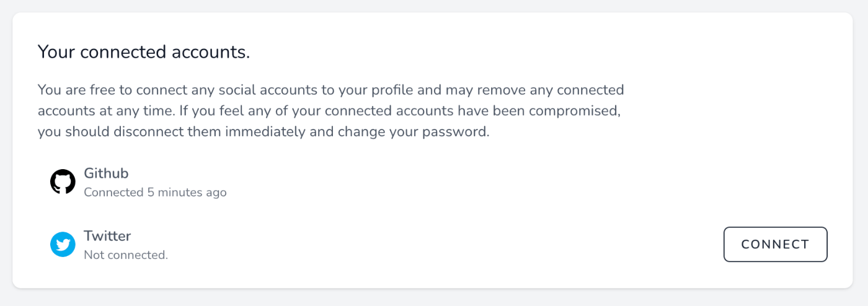Click the word "Connected" under Github
The image size is (868, 306).
coord(113,193)
